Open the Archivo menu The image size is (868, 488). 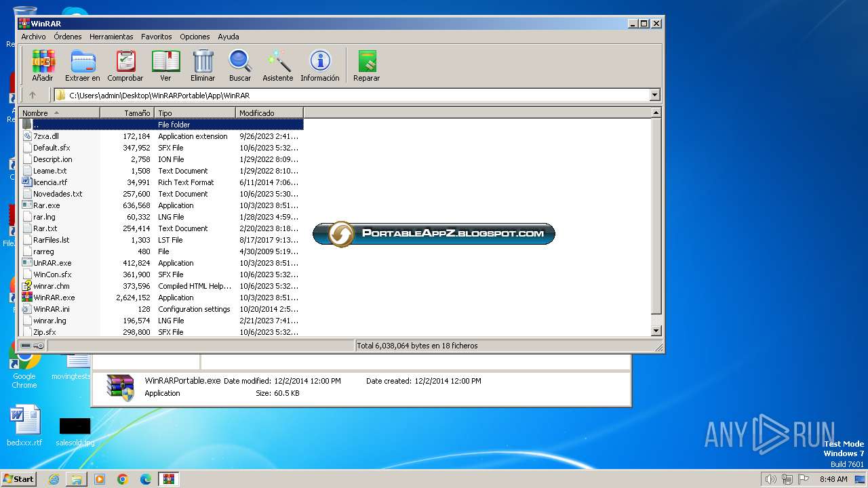(x=33, y=37)
